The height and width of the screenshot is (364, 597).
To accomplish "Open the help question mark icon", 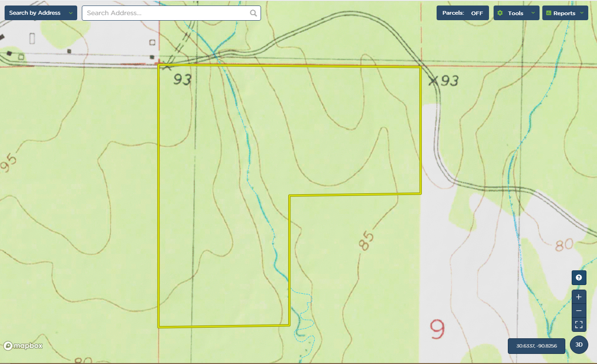I will [579, 278].
